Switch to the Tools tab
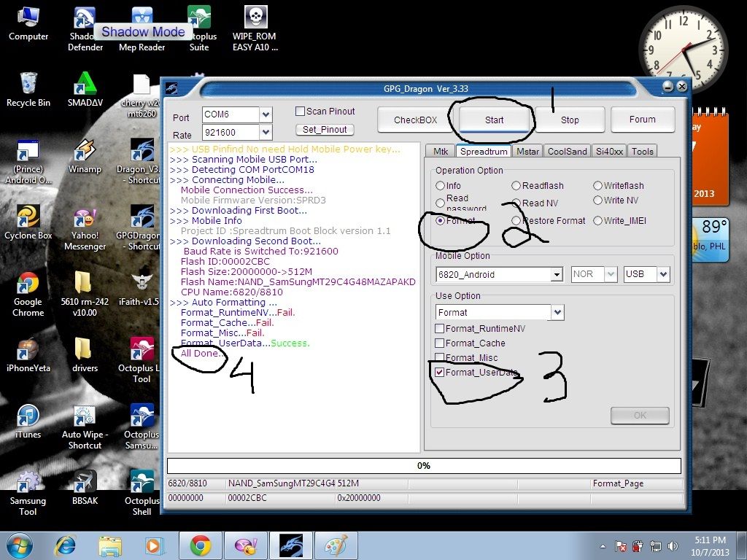This screenshot has width=747, height=560. coord(642,152)
